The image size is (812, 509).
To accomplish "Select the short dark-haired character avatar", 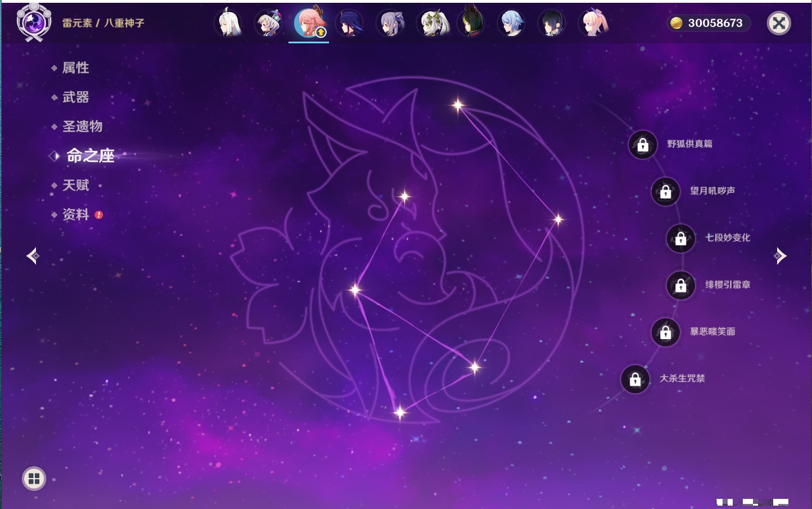I will (x=552, y=24).
